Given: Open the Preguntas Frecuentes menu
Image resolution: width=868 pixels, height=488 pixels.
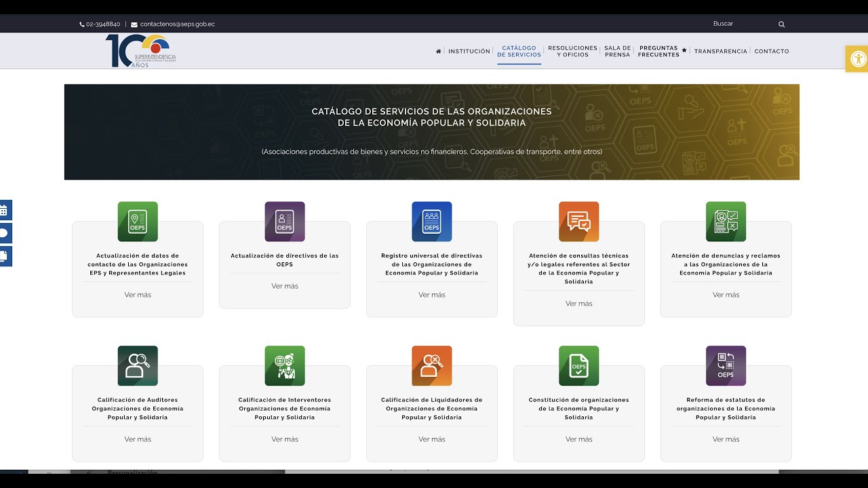Looking at the screenshot, I should (658, 52).
